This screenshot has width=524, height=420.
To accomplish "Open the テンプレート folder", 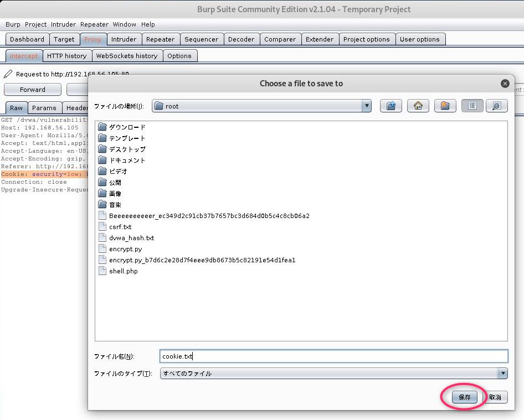I will (122, 138).
